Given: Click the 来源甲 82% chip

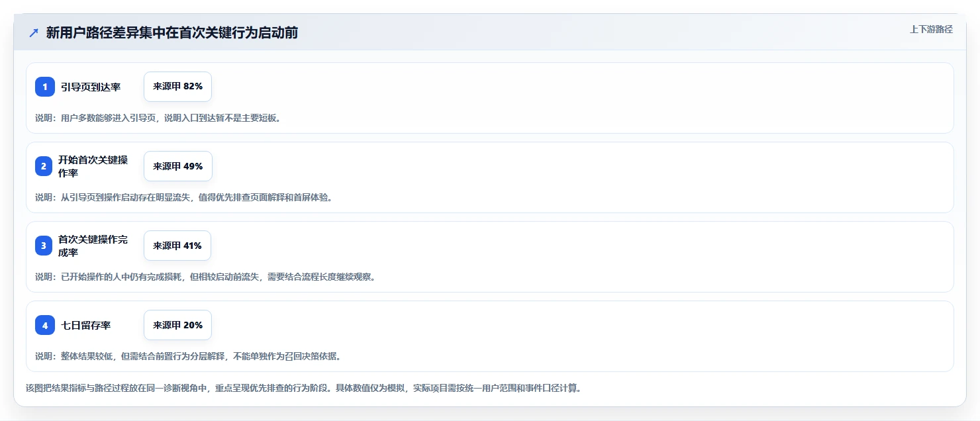Looking at the screenshot, I should click(177, 87).
